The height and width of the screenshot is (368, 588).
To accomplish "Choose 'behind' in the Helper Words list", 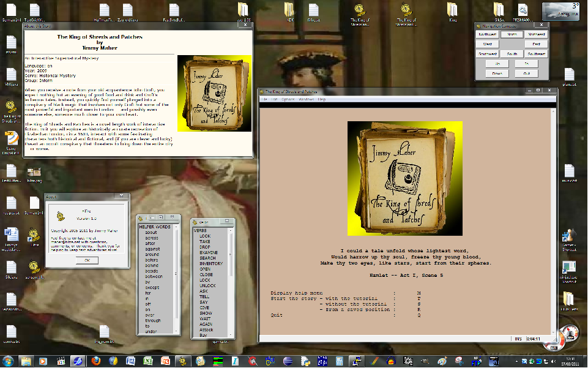I will coord(152,265).
